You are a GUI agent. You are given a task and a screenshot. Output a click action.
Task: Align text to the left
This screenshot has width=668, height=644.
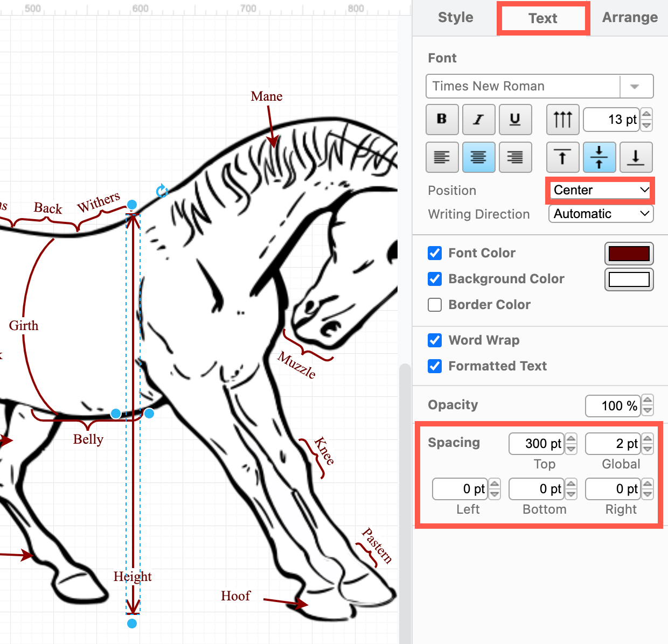point(442,157)
